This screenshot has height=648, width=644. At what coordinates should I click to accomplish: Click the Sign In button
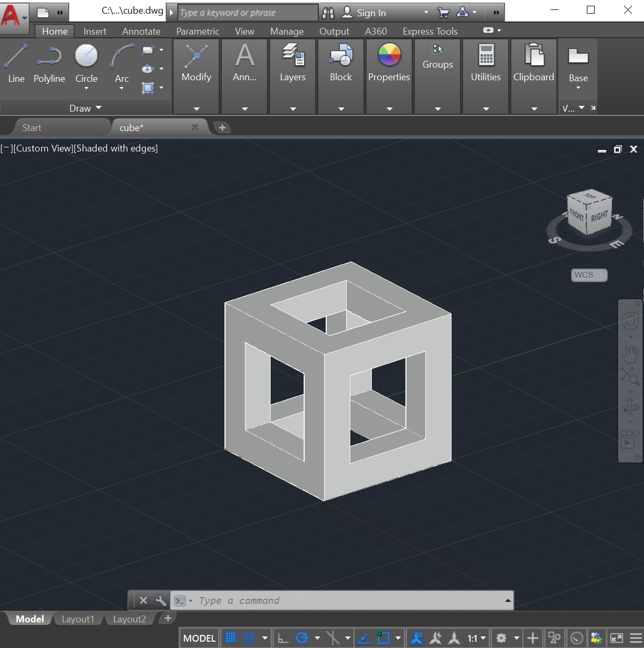coord(372,12)
